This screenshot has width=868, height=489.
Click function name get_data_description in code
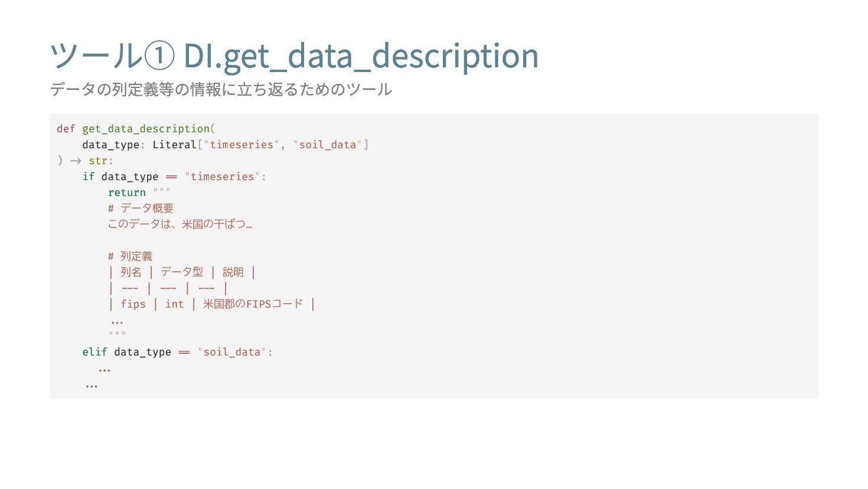(146, 129)
